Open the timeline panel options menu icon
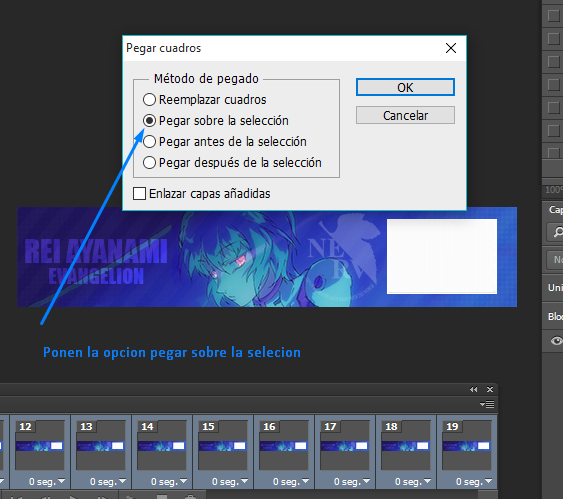Viewport: 563px width, 499px height. [487, 405]
